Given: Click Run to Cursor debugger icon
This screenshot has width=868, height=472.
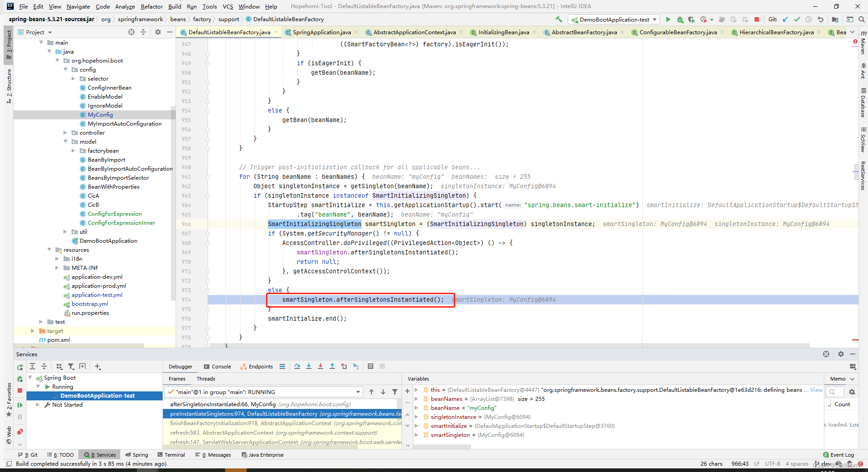Looking at the screenshot, I should click(356, 366).
